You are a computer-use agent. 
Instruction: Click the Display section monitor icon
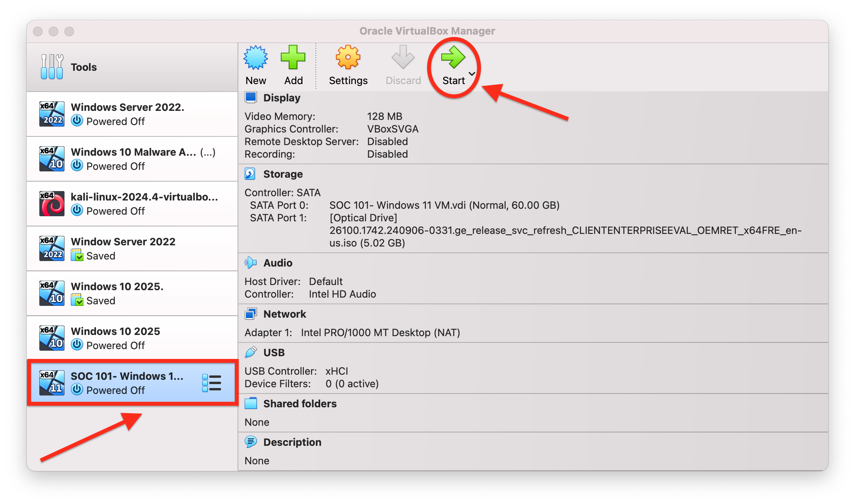pyautogui.click(x=251, y=97)
